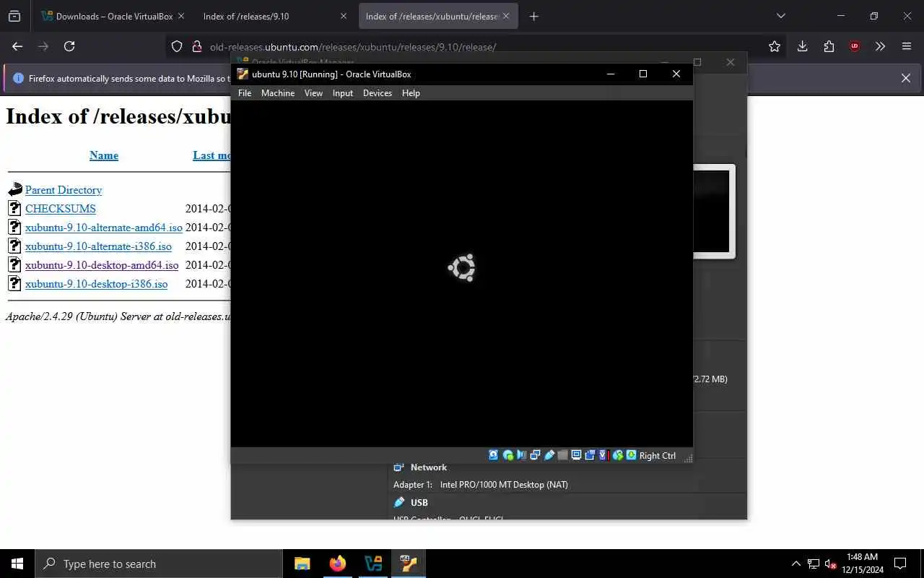Bookmark this page with the star icon
The height and width of the screenshot is (578, 924).
click(775, 46)
